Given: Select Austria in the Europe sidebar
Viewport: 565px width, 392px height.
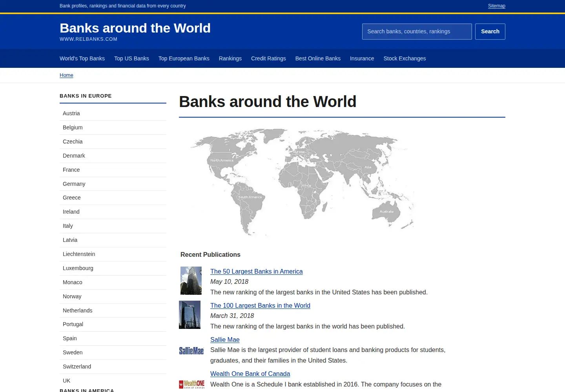Looking at the screenshot, I should 113,113.
